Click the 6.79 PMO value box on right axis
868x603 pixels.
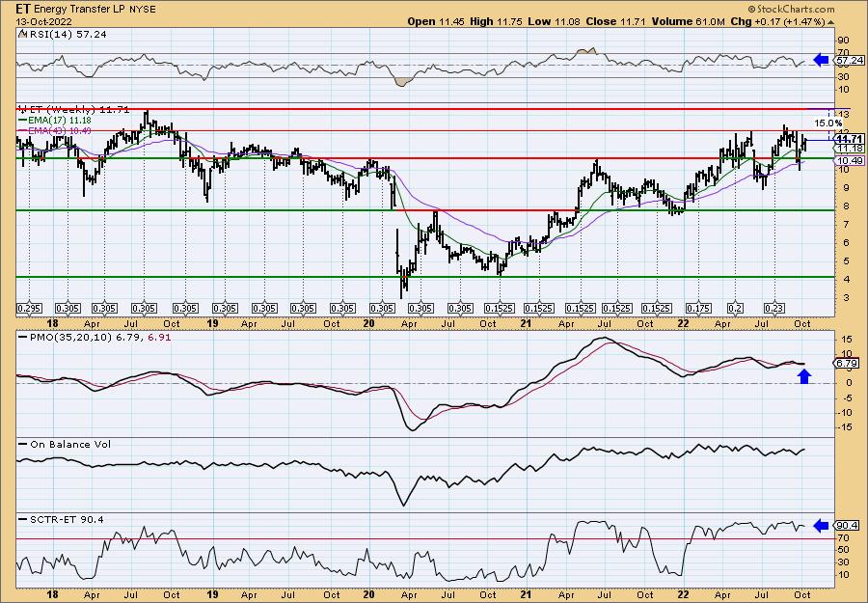pos(847,363)
